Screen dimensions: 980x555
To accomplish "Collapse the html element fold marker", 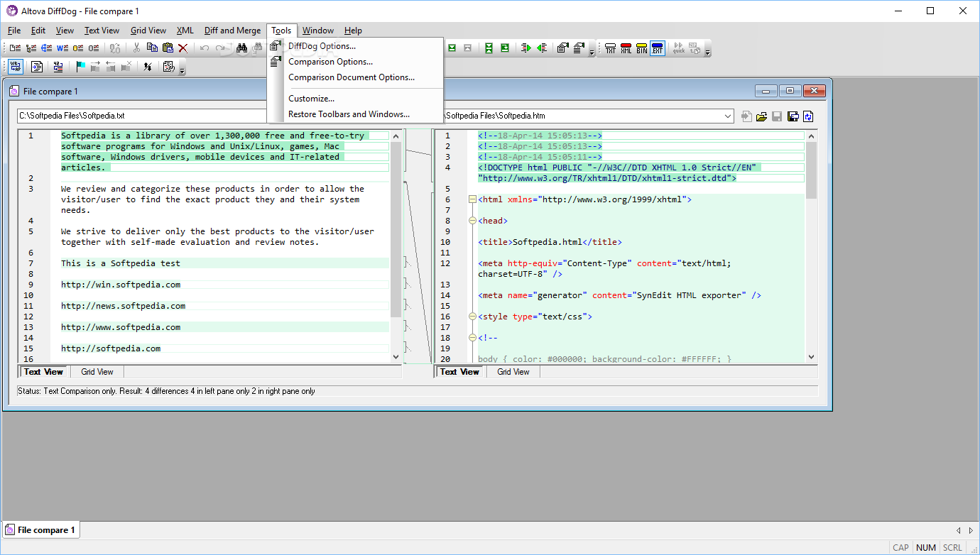I will [472, 199].
